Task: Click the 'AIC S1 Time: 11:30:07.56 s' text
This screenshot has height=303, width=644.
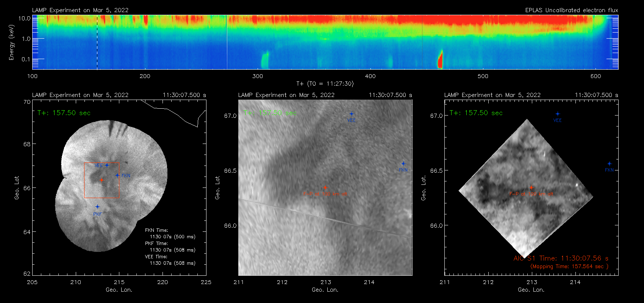Action: point(561,258)
